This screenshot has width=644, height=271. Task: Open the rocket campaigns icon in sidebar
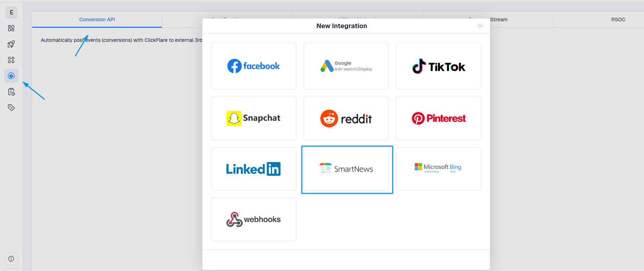coord(11,44)
